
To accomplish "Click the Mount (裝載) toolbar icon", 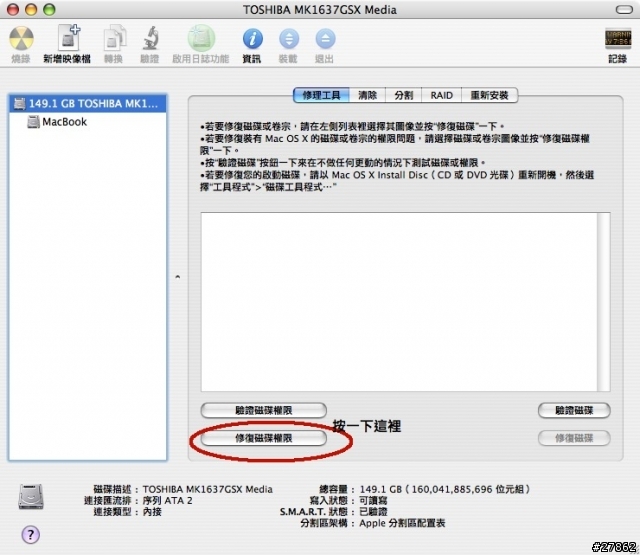I will tap(289, 39).
